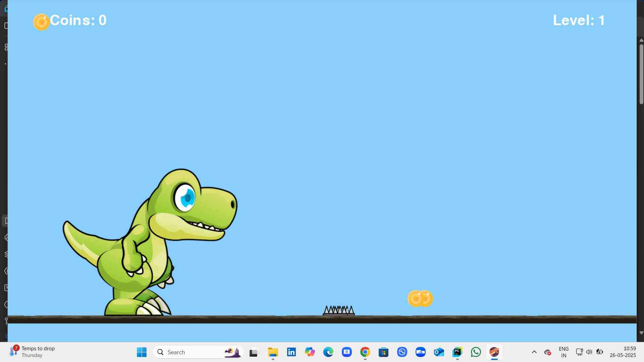Open volume control in system tray
This screenshot has height=362, width=644.
point(589,352)
